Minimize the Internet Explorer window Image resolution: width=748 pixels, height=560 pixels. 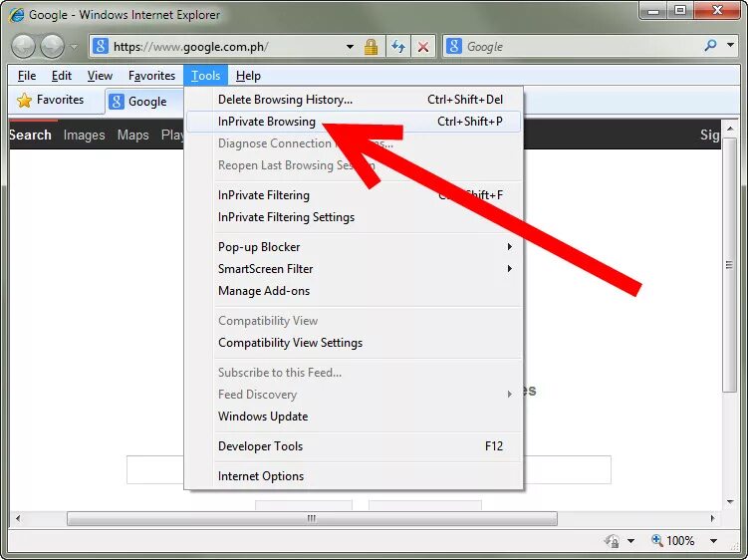click(x=653, y=11)
